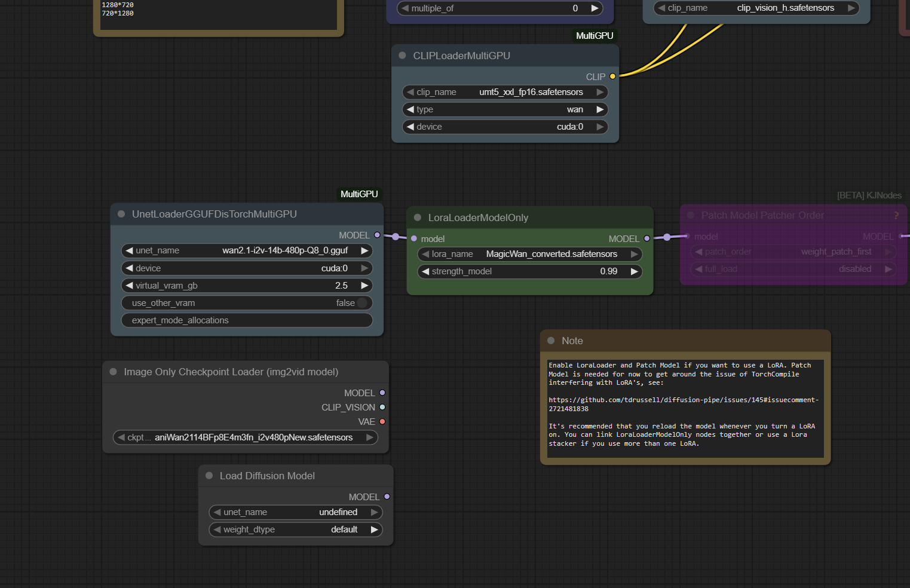910x588 pixels.
Task: Open patch_order dropdown showing weight_patch_first
Action: click(x=793, y=252)
